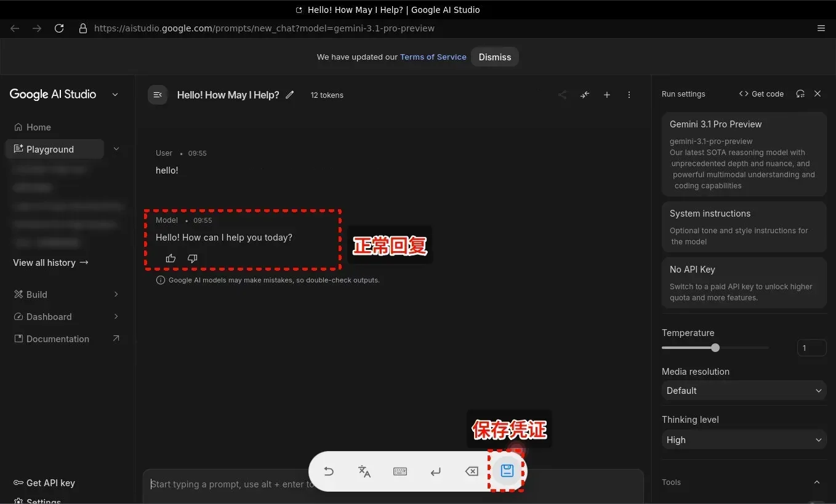Edit the chat title with pencil icon
The height and width of the screenshot is (504, 836).
290,95
